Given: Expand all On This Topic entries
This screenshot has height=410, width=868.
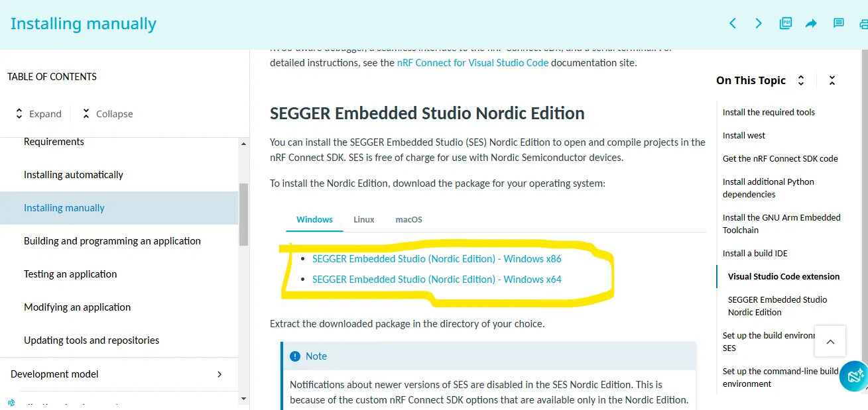Looking at the screenshot, I should [801, 81].
